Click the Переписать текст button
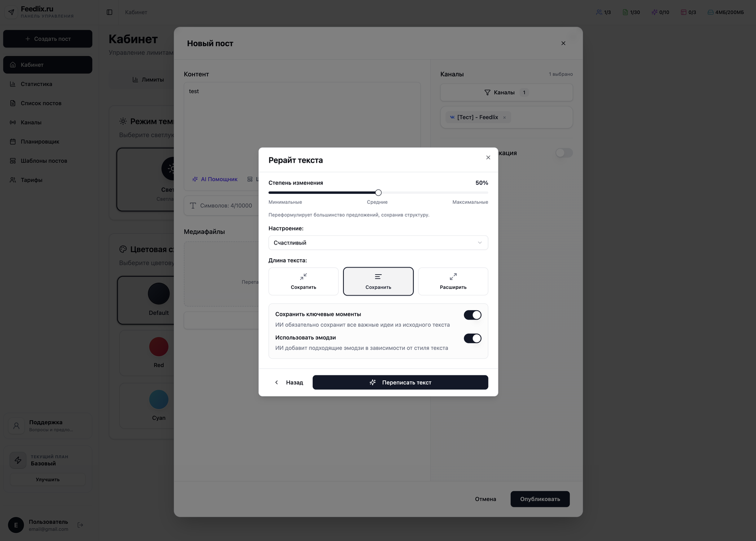756x541 pixels. [x=400, y=383]
